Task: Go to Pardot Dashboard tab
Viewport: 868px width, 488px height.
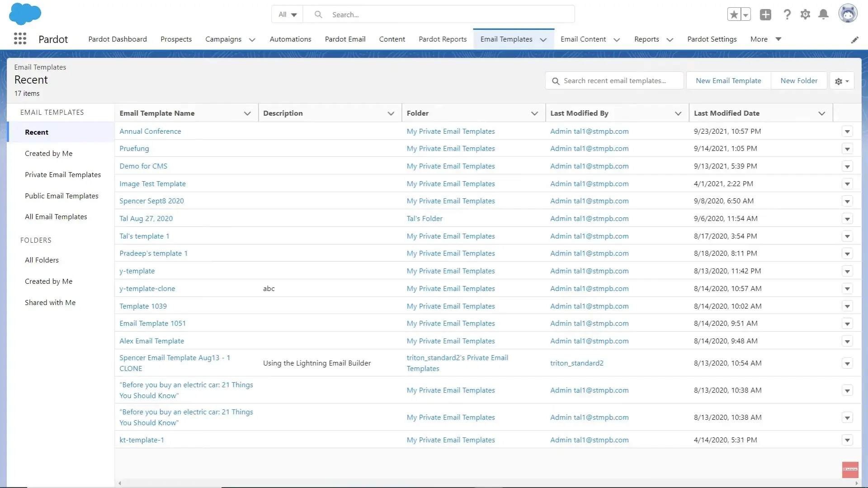Action: pos(118,39)
